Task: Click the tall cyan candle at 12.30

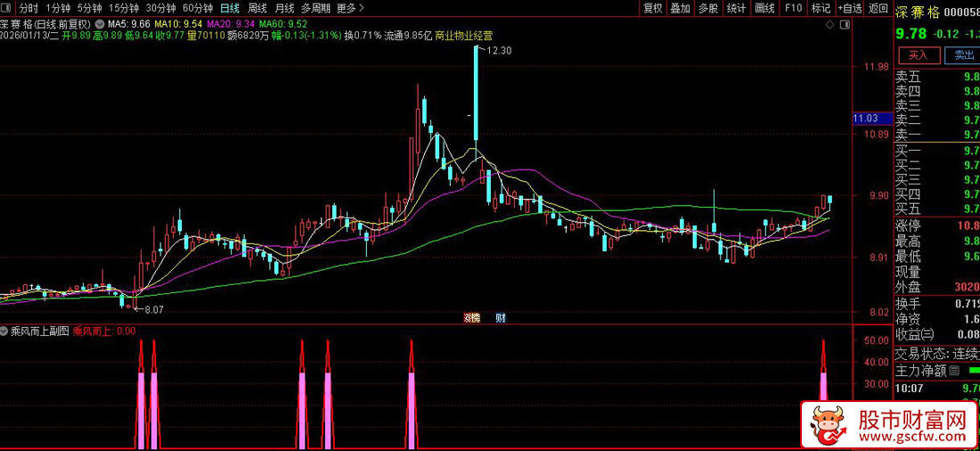Action: coord(476,94)
